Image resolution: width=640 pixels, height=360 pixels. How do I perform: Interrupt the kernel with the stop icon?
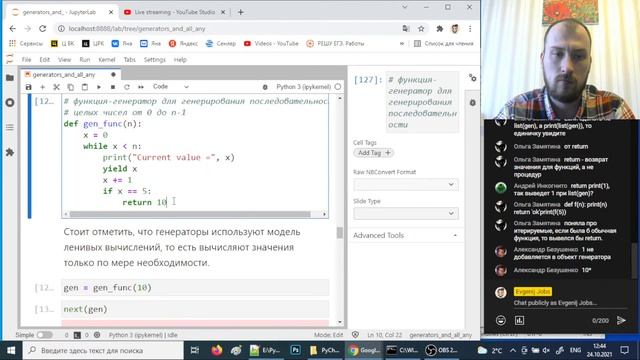[113, 87]
